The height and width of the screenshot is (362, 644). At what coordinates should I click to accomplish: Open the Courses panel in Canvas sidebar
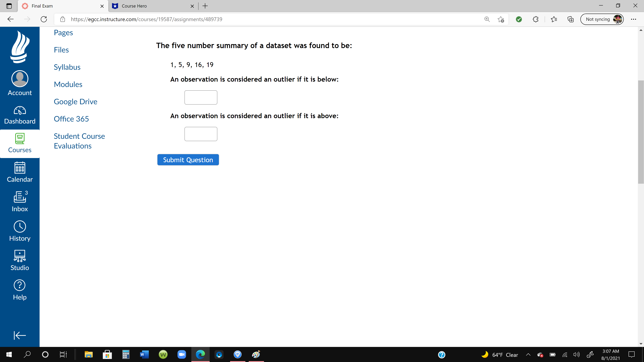tap(19, 144)
